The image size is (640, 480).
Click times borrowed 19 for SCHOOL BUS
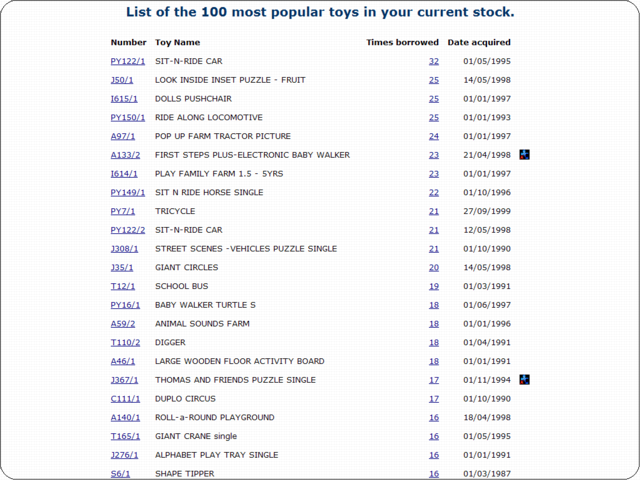434,287
